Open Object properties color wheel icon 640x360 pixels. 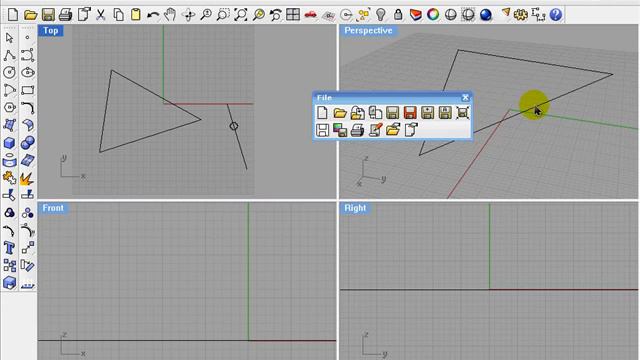[433, 15]
